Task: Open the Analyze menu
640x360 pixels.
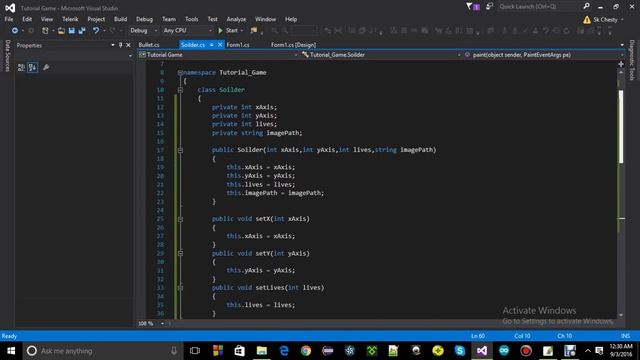Action: (x=236, y=19)
